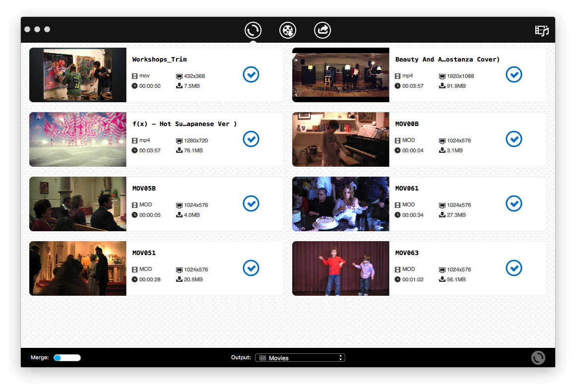Click the file size download icon for MOV061
576x392 pixels.
(442, 215)
